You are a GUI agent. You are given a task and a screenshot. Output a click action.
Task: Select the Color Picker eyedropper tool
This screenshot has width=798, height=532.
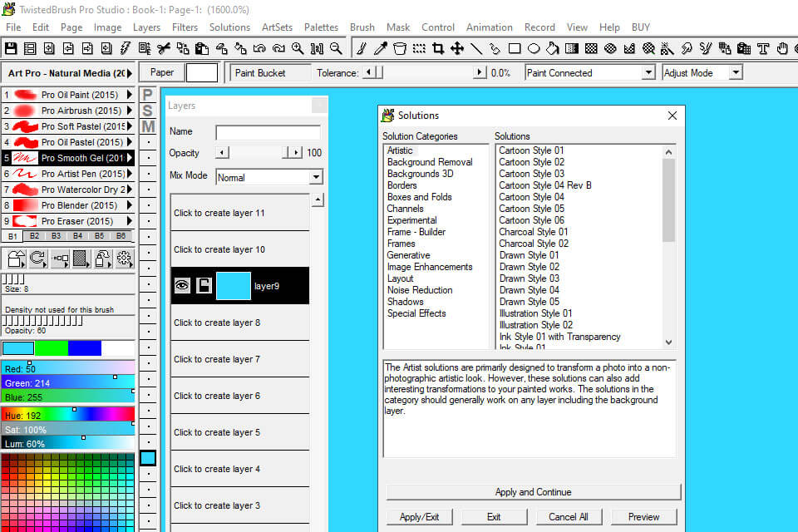381,48
